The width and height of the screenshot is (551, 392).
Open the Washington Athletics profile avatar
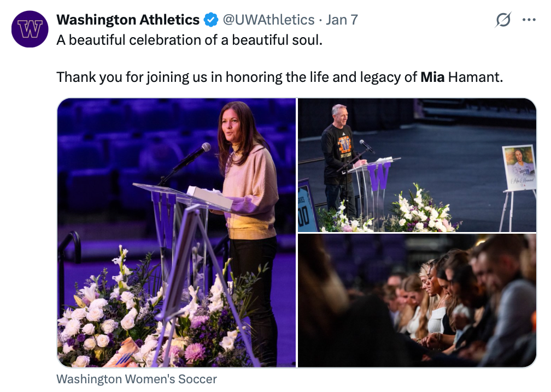(x=30, y=29)
